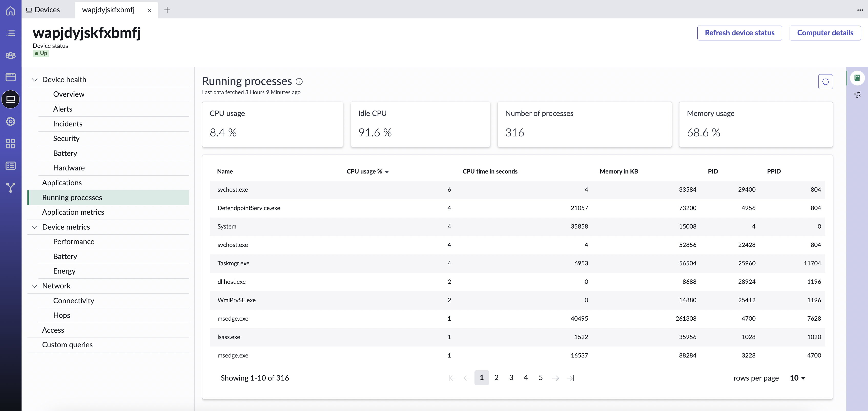Open the user groups sidebar icon
The height and width of the screenshot is (411, 868).
tap(11, 55)
